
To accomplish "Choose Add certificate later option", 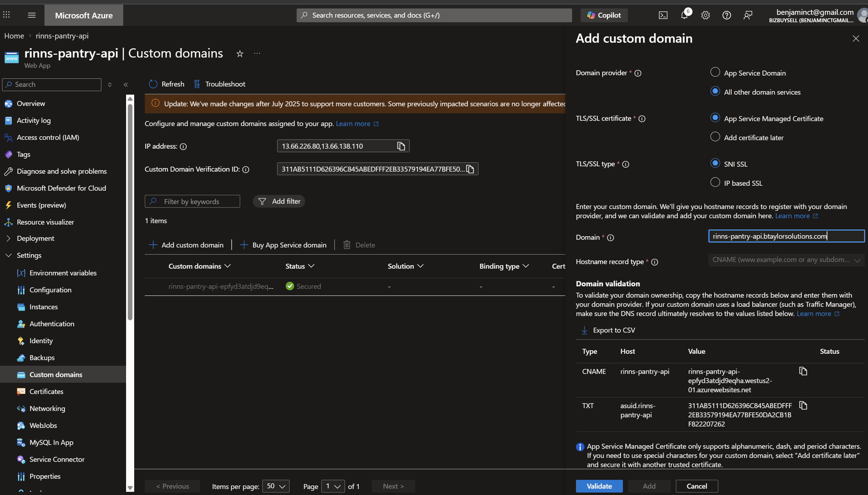I will pos(715,137).
